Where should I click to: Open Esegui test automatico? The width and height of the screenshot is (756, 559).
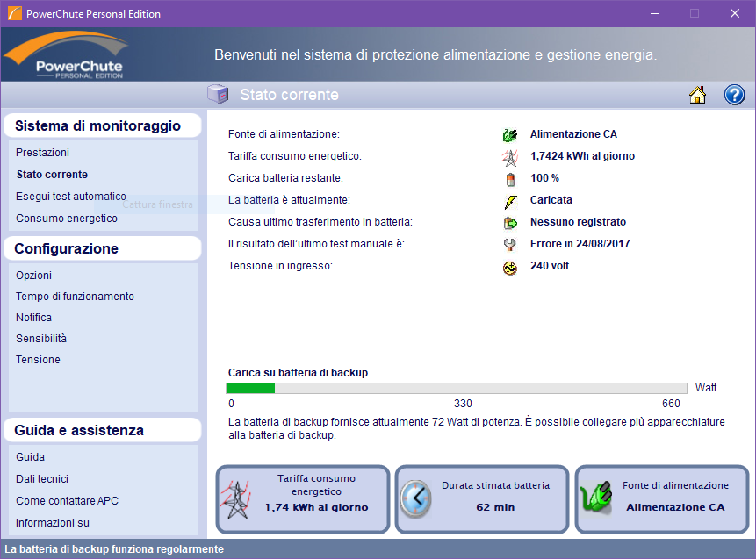71,196
